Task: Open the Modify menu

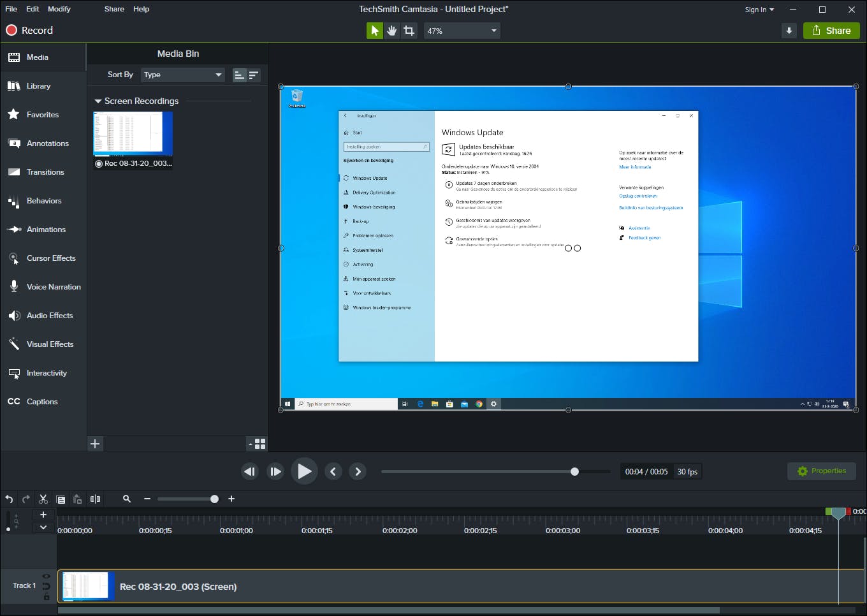Action: pos(59,8)
